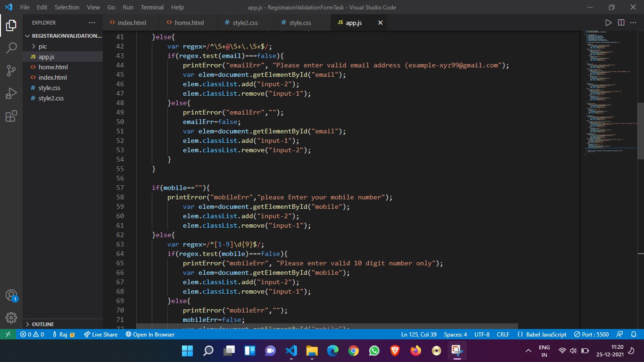Image resolution: width=644 pixels, height=362 pixels.
Task: Open the Source Control view
Action: [11, 71]
